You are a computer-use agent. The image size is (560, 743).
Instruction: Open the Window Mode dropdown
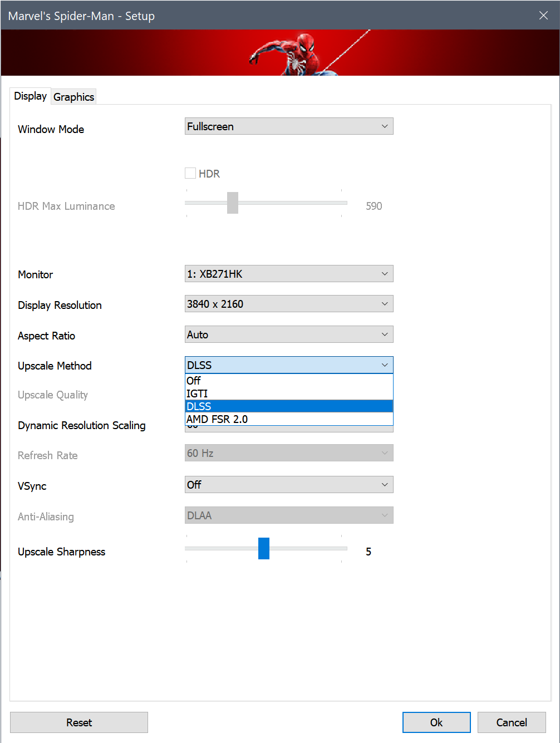coord(289,126)
